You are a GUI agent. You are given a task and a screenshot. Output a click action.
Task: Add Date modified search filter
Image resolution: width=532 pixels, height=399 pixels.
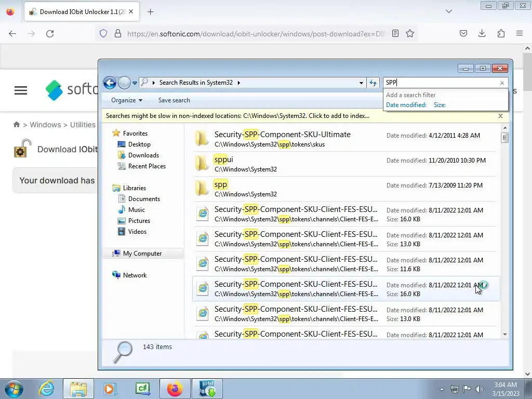[406, 105]
